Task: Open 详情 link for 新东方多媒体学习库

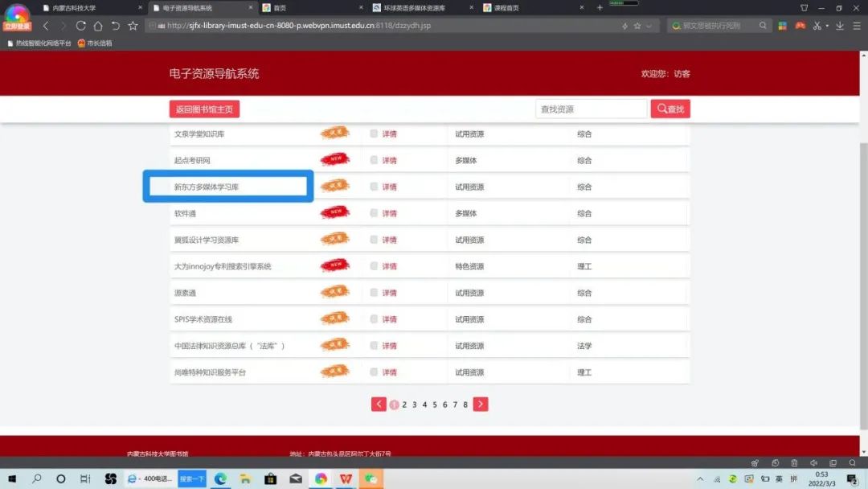Action: coord(389,187)
